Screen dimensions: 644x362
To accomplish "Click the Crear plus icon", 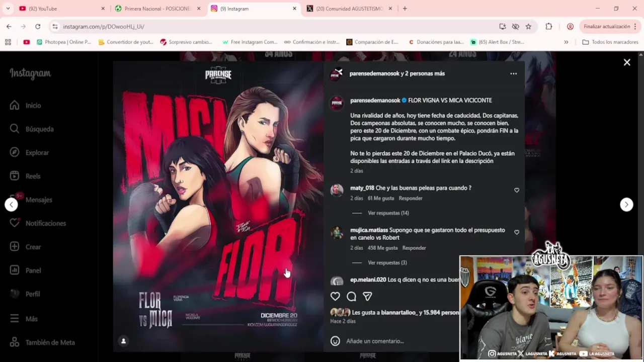I will coord(15,247).
